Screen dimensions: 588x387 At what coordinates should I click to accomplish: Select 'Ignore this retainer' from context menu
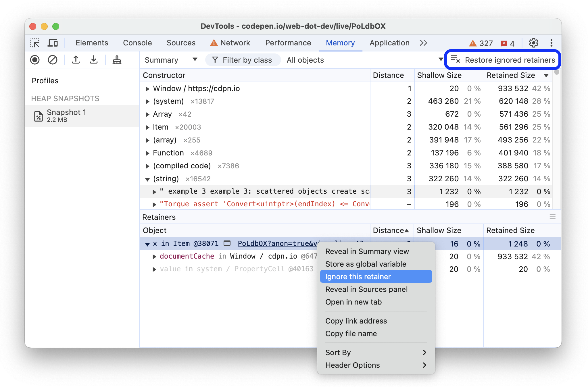[358, 276]
